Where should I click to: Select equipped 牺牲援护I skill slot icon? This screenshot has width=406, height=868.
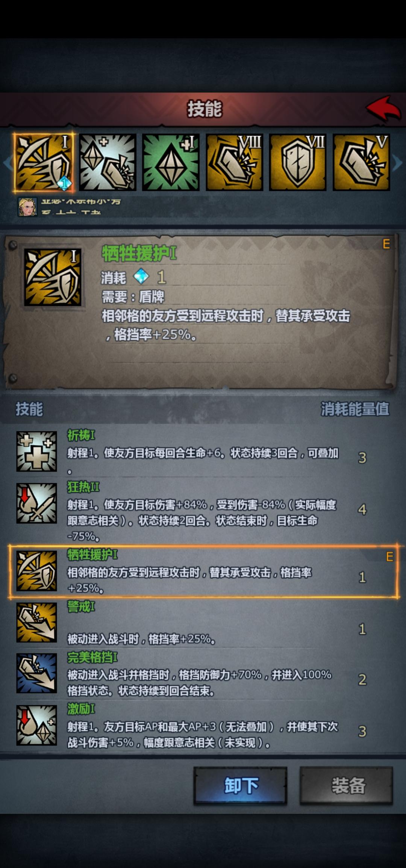pos(44,162)
